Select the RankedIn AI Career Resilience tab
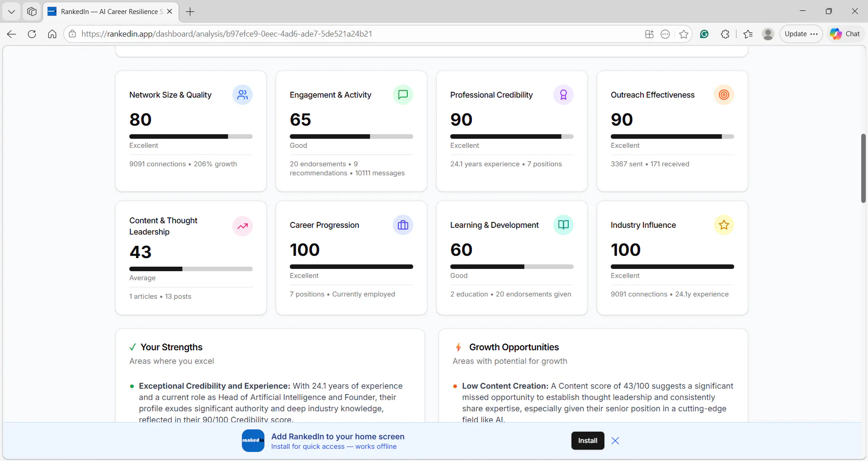 pyautogui.click(x=111, y=12)
